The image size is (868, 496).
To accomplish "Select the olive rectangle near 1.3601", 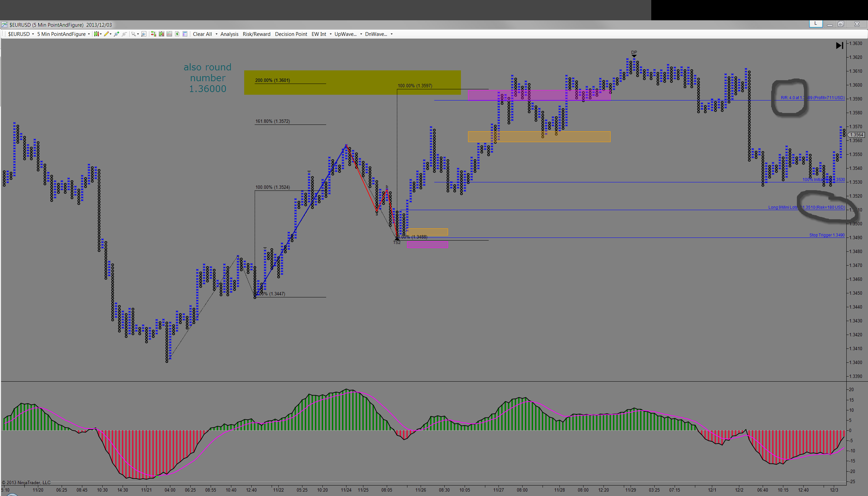I will point(352,83).
